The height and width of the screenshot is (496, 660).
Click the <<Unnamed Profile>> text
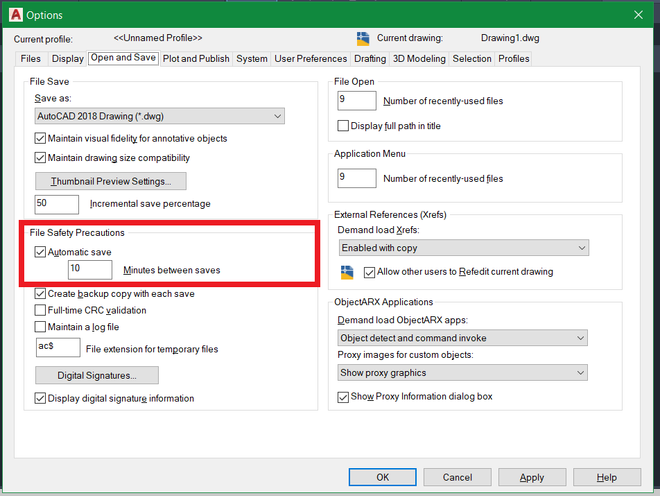click(x=158, y=38)
